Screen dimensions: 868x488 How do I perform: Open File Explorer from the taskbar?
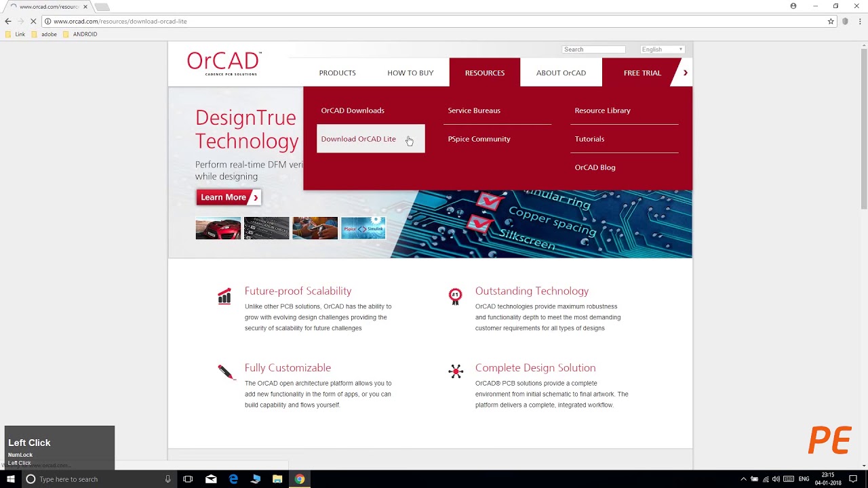(277, 479)
